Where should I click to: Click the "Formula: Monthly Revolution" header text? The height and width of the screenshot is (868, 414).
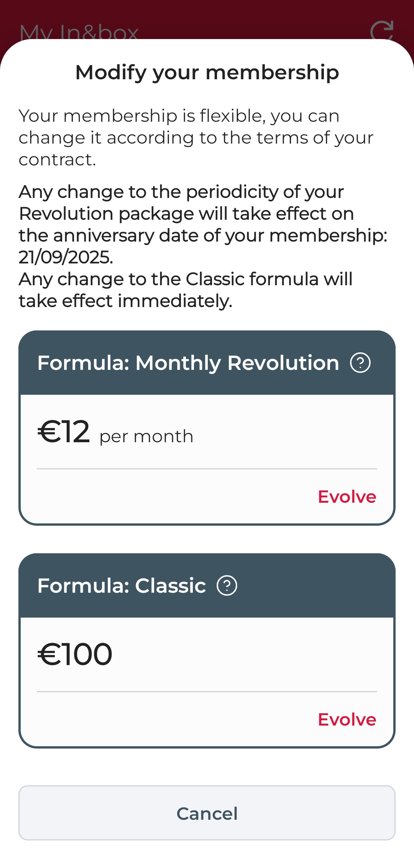pyautogui.click(x=188, y=363)
